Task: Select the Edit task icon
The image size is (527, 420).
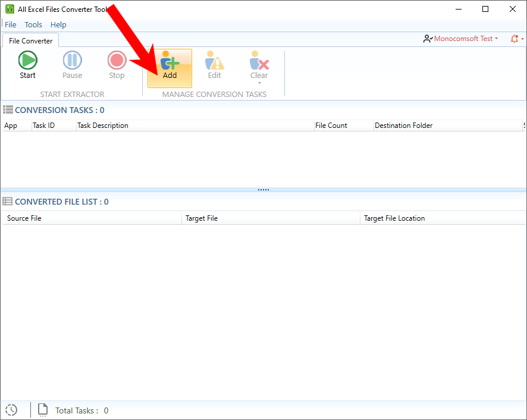Action: tap(214, 60)
